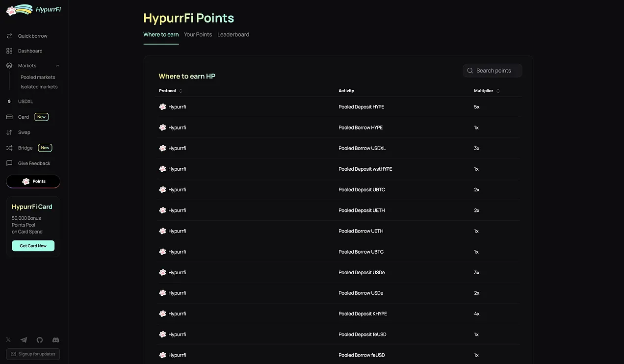
Task: Collapse the Markets submenu chevron
Action: (x=57, y=65)
